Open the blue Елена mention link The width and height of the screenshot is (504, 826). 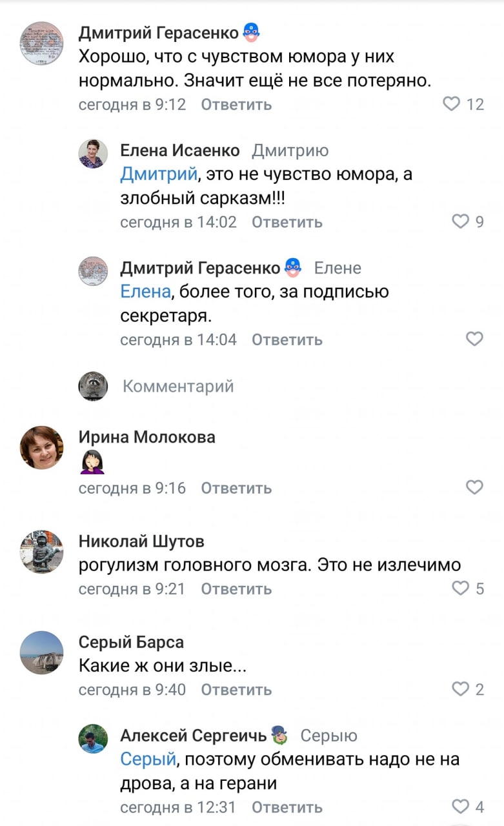(145, 292)
